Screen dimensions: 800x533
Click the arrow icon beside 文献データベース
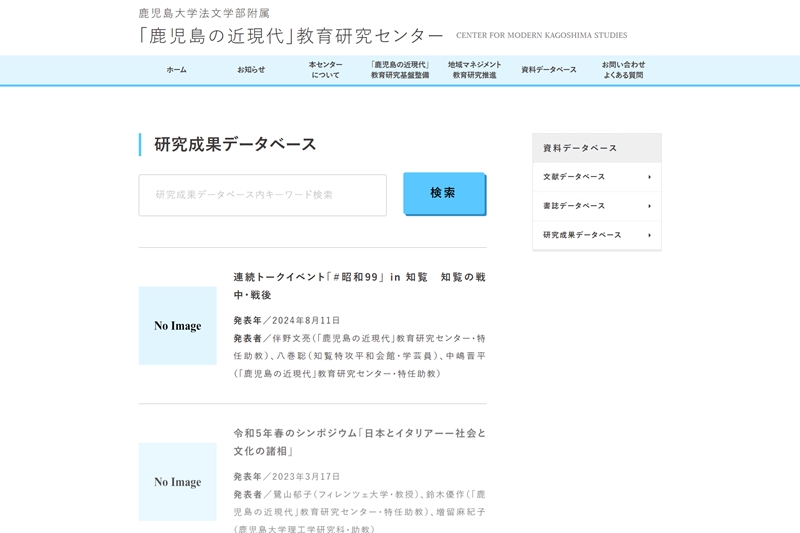[x=649, y=177]
